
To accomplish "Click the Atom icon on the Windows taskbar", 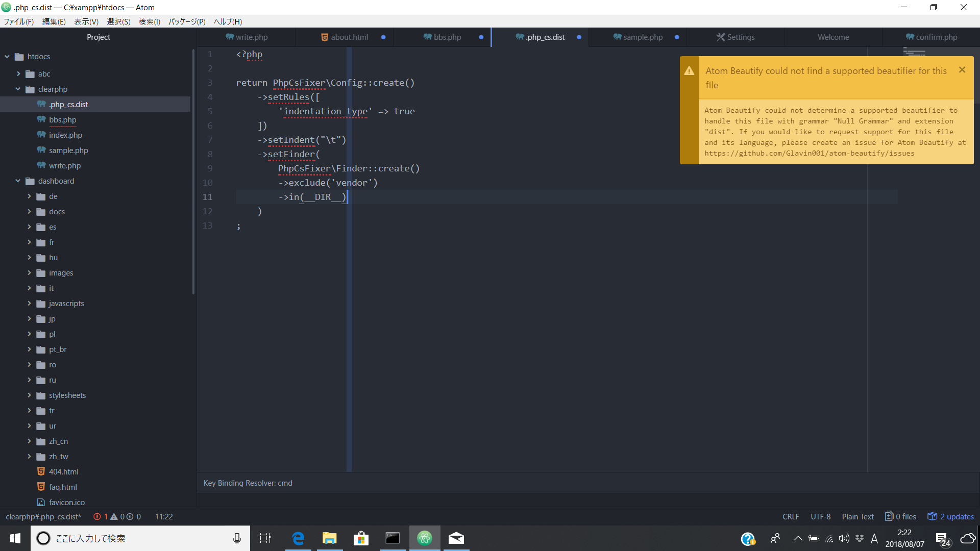I will coord(425,538).
